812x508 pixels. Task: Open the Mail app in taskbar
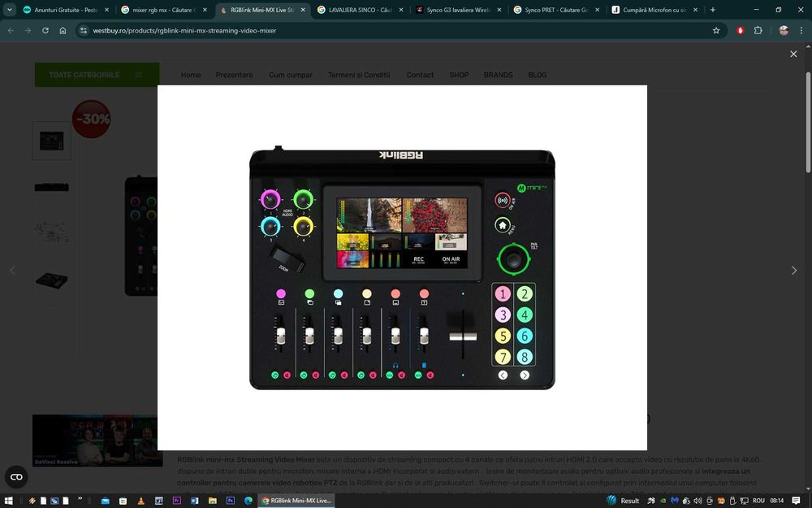pos(105,501)
